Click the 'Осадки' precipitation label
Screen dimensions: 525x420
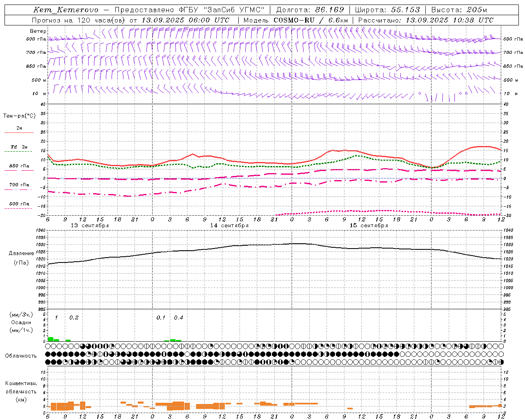point(21,322)
